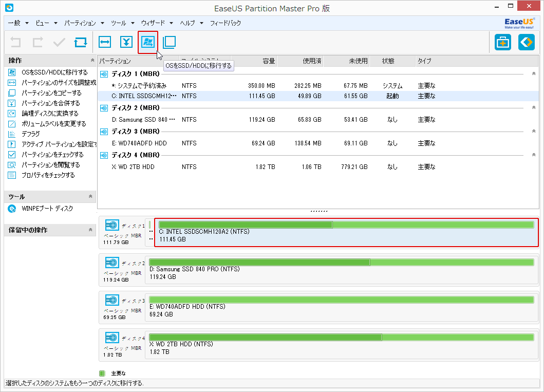Click the Apply checkmark toolbar icon

click(59, 42)
